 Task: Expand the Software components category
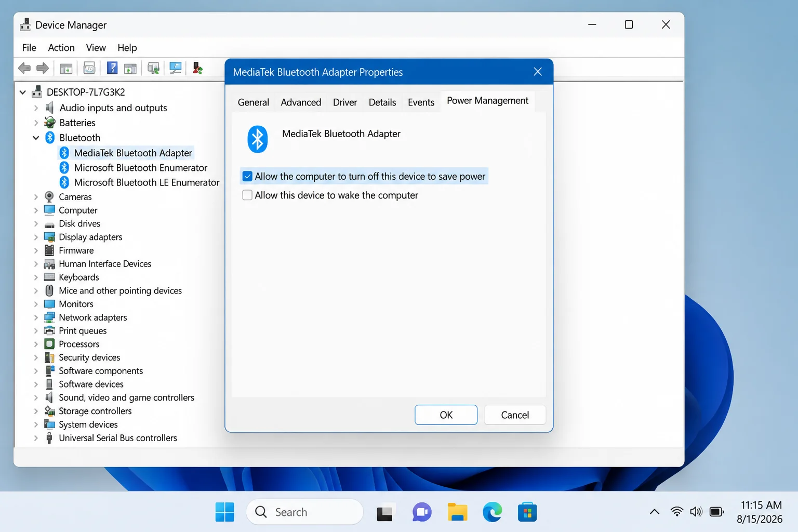(36, 371)
